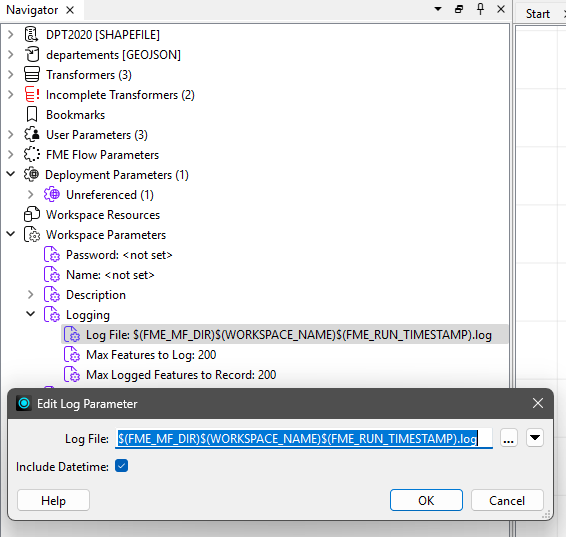Screen dimensions: 566x537
Task: Click the Bookmarks icon in Navigator
Action: [x=32, y=114]
